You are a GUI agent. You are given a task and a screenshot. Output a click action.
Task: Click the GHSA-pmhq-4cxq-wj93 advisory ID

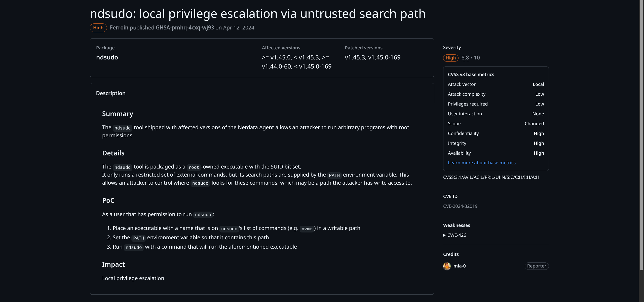point(185,28)
